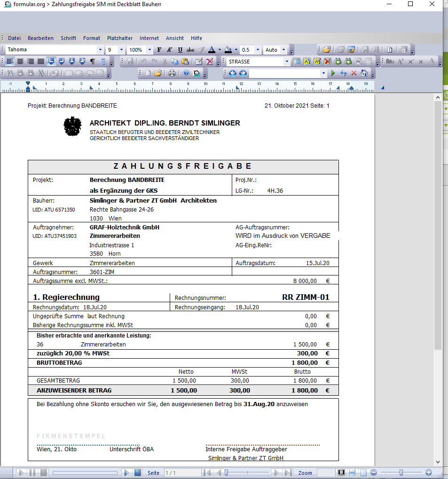Toggle centered text alignment
Viewport: 448px width, 479px height.
20,62
